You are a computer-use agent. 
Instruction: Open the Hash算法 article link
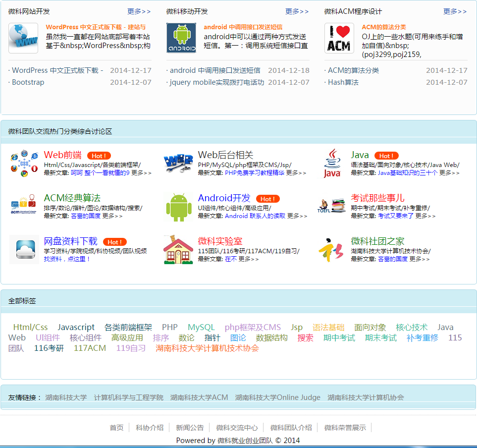(x=343, y=82)
